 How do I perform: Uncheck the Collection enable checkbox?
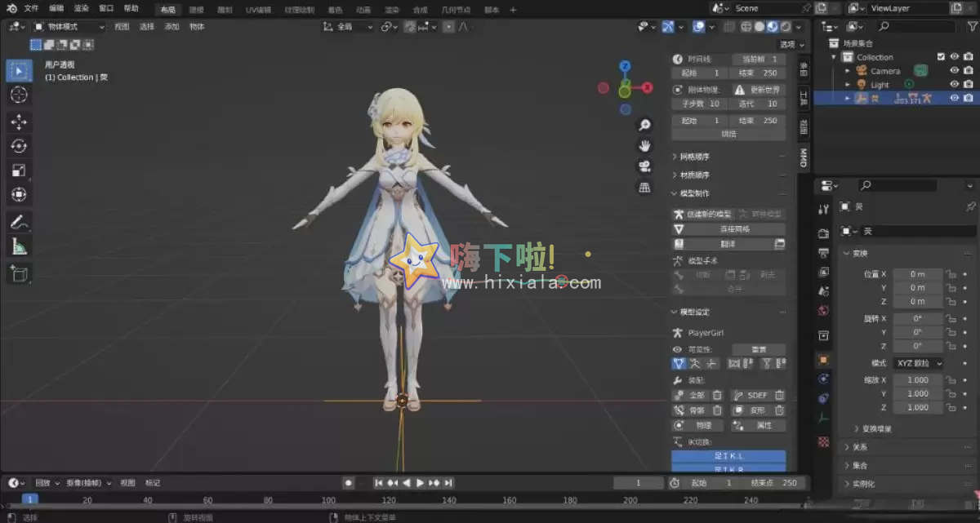(941, 57)
